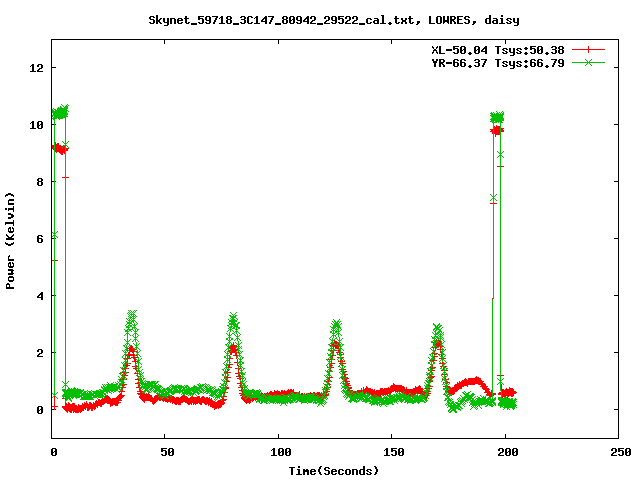The height and width of the screenshot is (480, 640).
Task: Click the y-axis tick label 12
Action: coord(36,68)
